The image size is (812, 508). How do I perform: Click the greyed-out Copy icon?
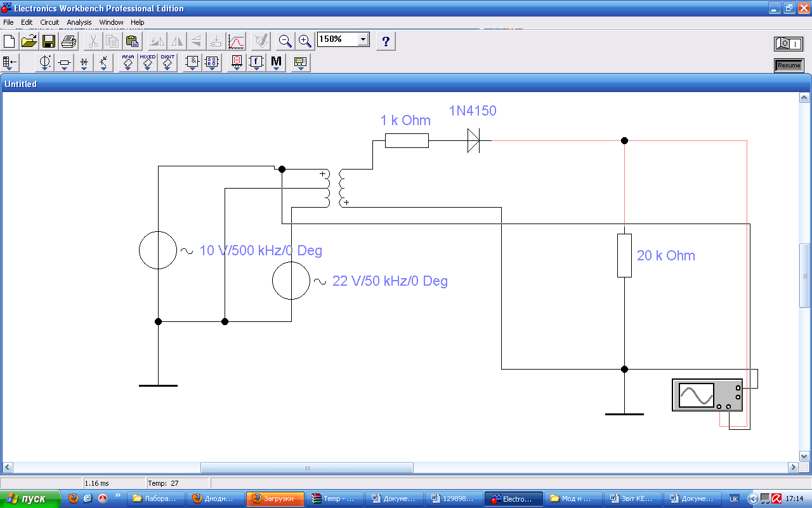(x=112, y=42)
